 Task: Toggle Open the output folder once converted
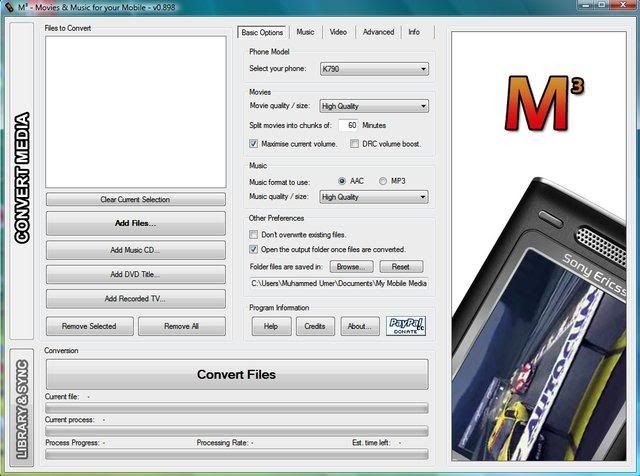click(253, 249)
